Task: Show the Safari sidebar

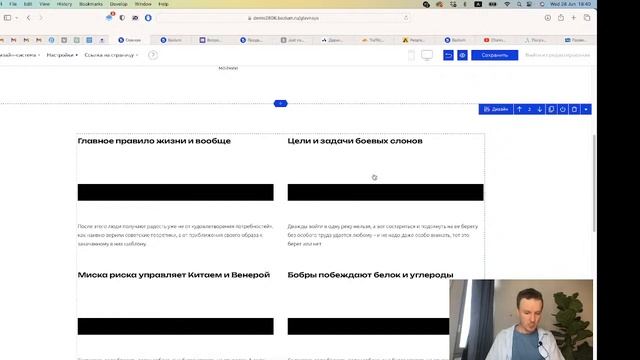Action: [x=7, y=18]
